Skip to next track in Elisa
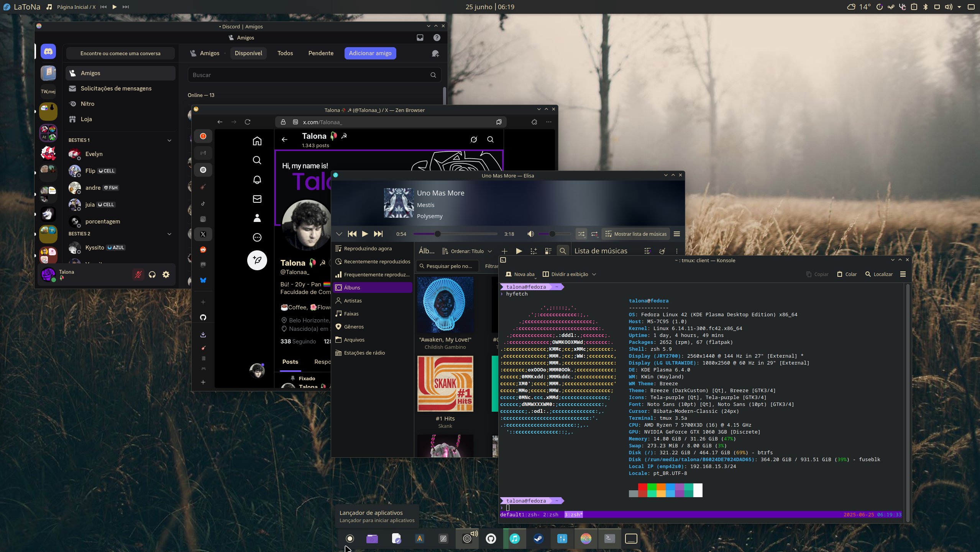 pos(378,234)
